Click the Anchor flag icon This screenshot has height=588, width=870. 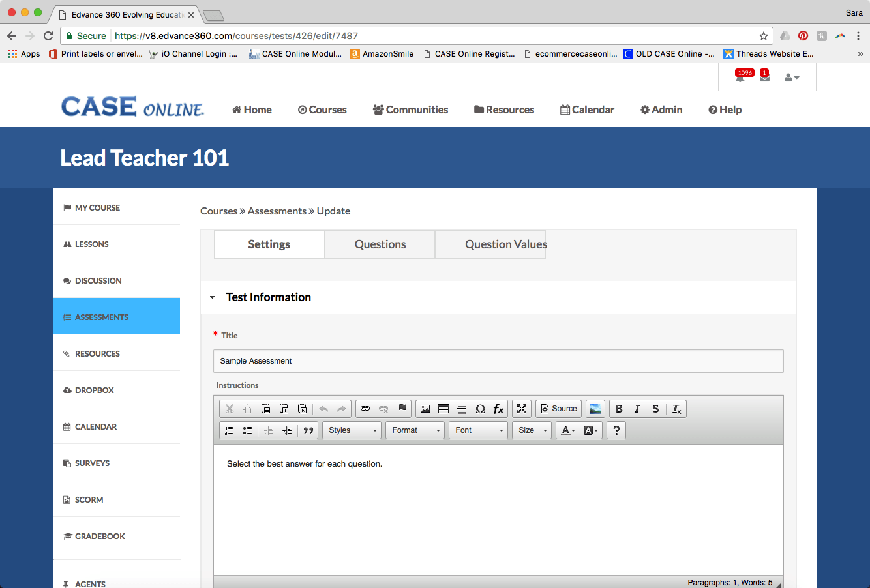[x=402, y=409]
